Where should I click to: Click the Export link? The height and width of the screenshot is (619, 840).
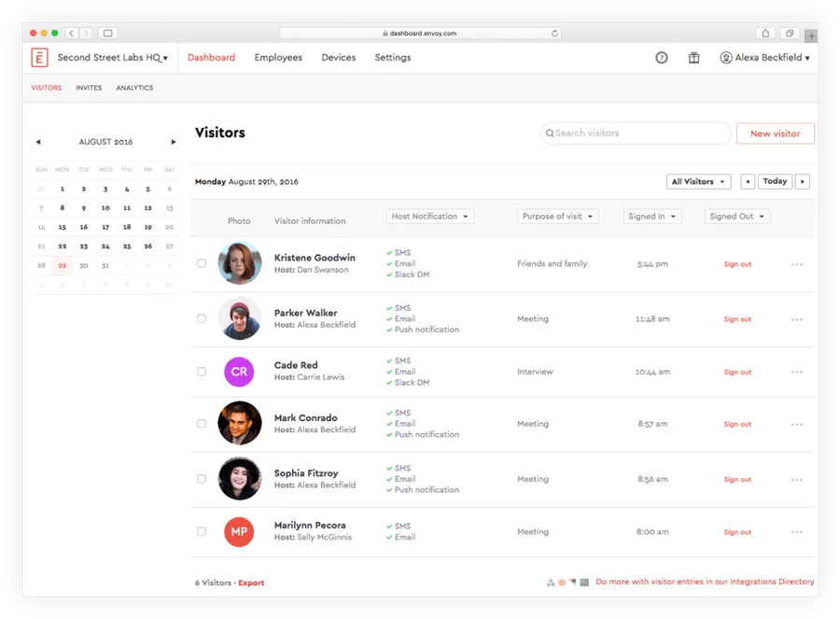click(251, 584)
